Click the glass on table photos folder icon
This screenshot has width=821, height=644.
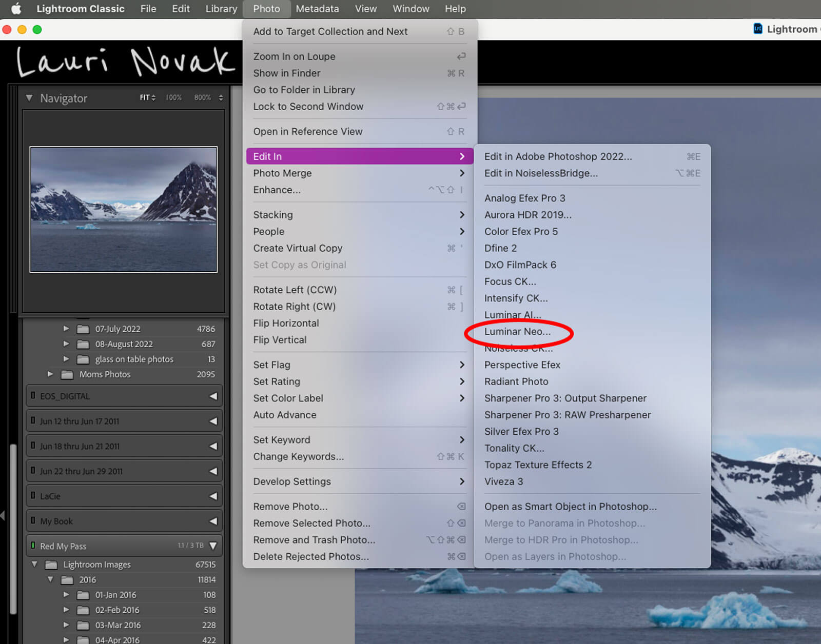(x=83, y=359)
